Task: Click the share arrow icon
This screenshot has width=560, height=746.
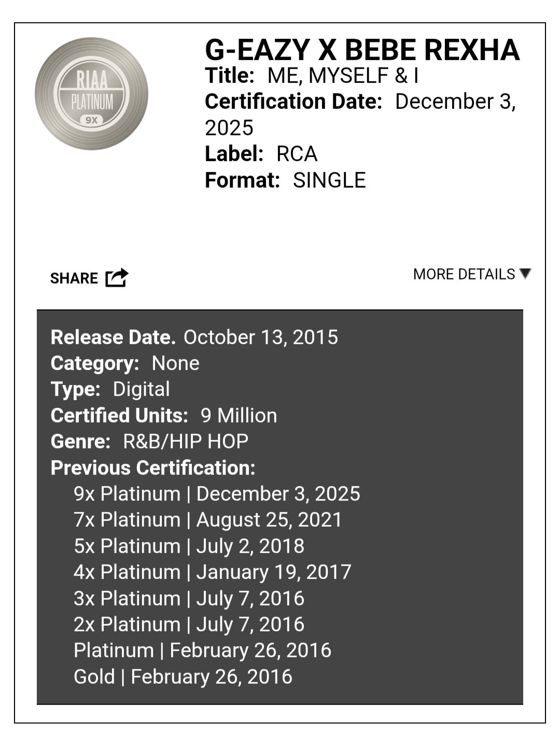Action: tap(117, 278)
